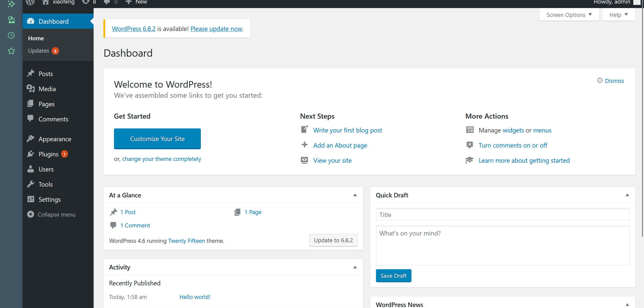This screenshot has width=644, height=308.
Task: Click the Tools wrench icon in the sidebar
Action: [31, 184]
